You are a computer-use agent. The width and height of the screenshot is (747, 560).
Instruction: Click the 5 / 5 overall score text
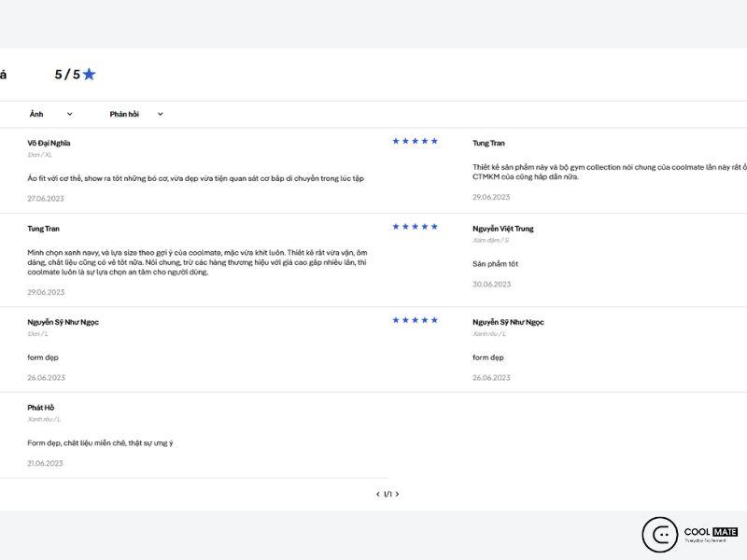(x=67, y=75)
